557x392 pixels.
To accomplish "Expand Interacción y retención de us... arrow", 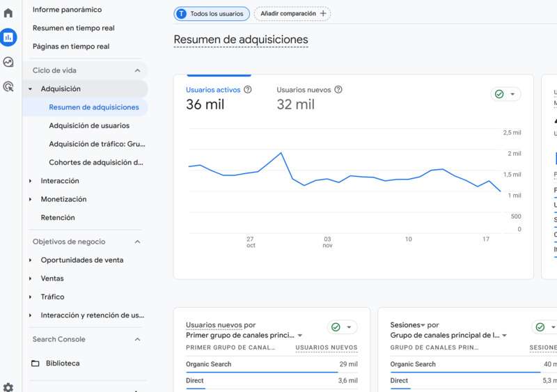I will pyautogui.click(x=30, y=315).
